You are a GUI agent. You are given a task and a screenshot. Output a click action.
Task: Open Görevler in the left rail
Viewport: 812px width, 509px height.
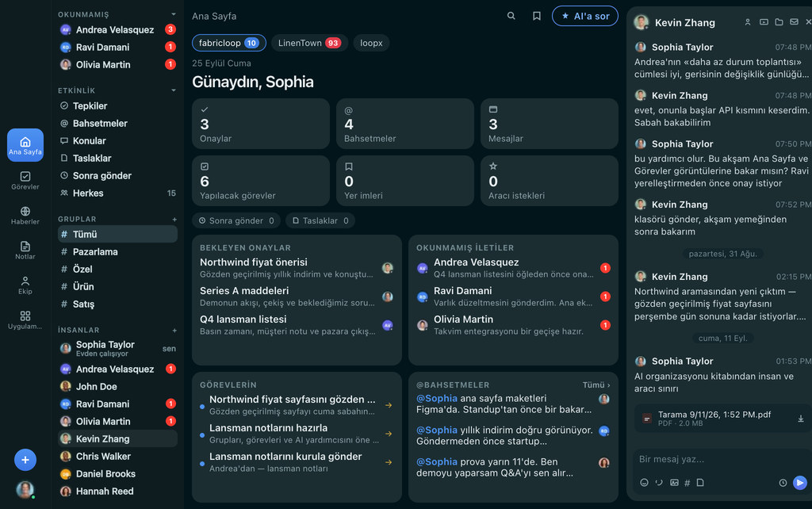(25, 180)
